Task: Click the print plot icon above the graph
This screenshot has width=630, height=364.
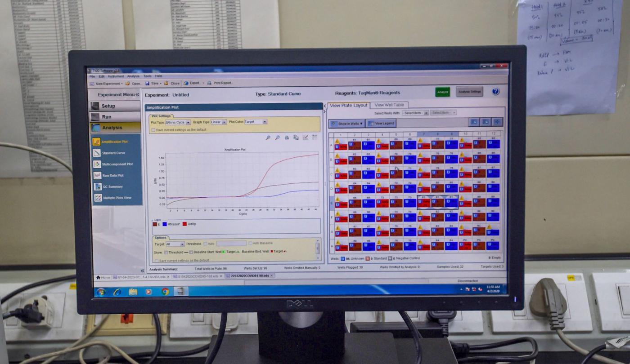Action: [287, 138]
